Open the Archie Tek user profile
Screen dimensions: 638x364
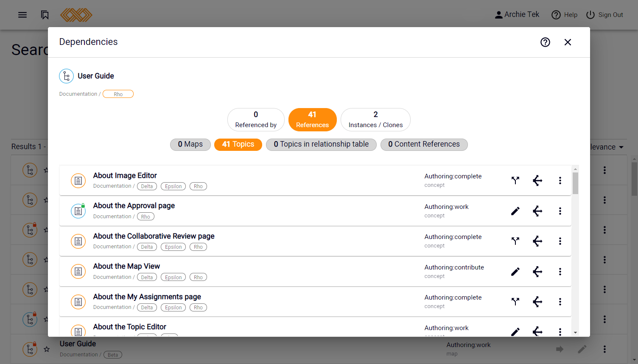click(517, 14)
